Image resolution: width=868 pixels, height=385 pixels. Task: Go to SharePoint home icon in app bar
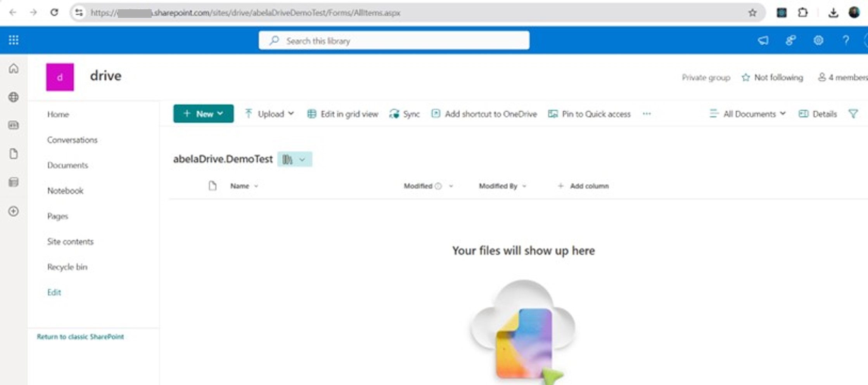14,69
